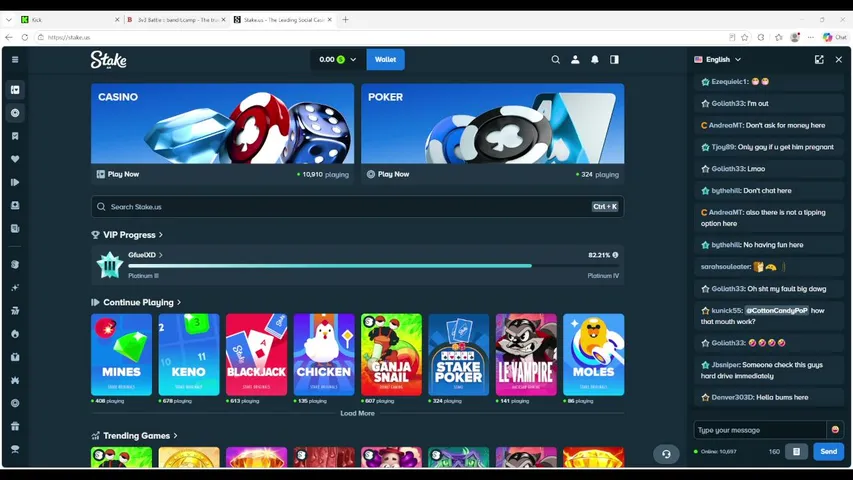Reload the browser page
The width and height of the screenshot is (853, 480).
(24, 37)
